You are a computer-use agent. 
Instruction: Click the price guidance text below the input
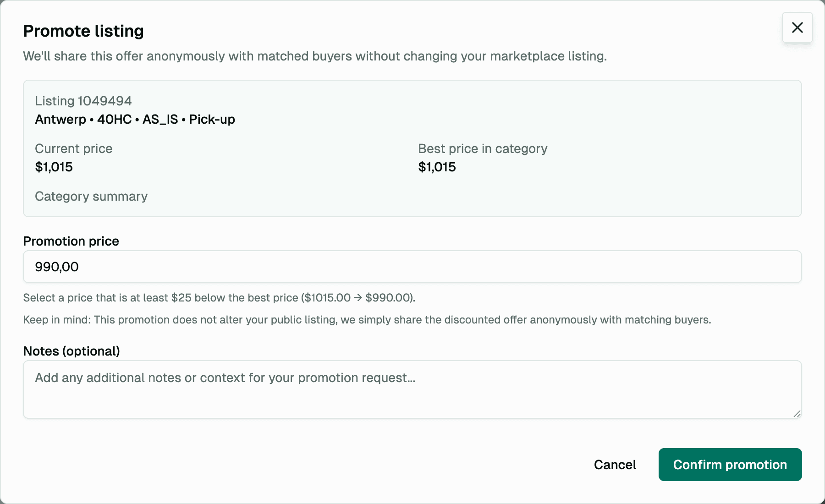coord(219,297)
